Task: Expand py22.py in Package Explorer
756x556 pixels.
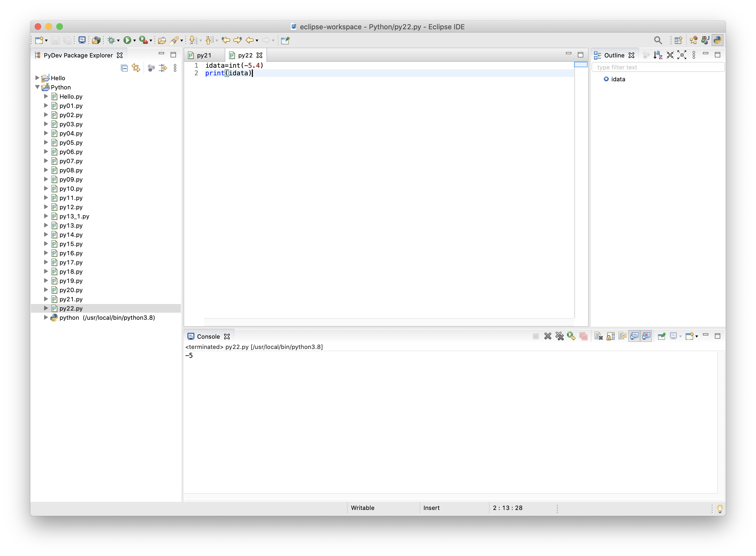Action: [x=46, y=308]
